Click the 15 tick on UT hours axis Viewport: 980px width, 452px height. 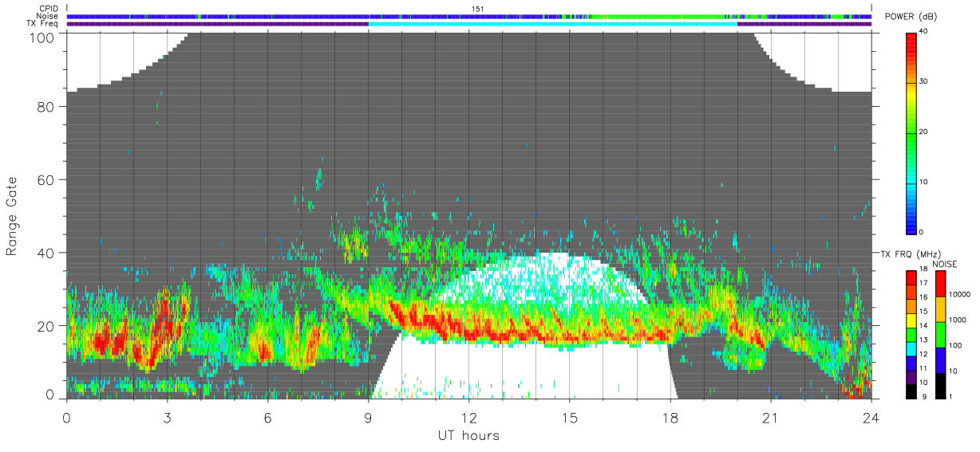569,417
